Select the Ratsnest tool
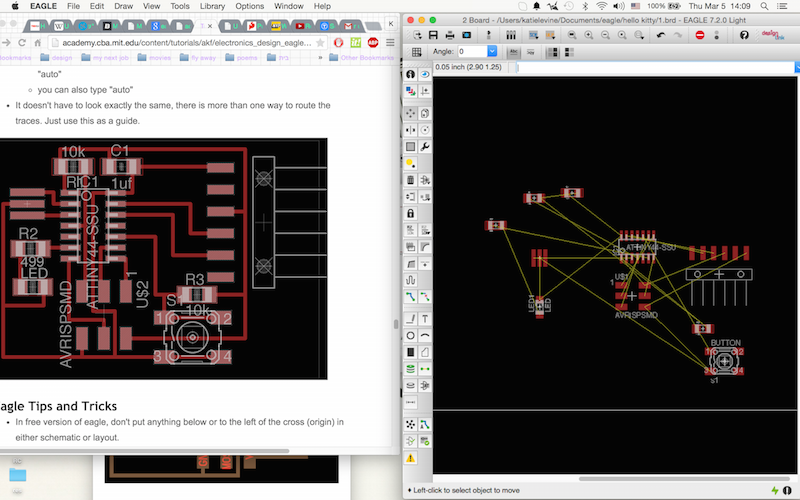The height and width of the screenshot is (500, 800). point(410,424)
